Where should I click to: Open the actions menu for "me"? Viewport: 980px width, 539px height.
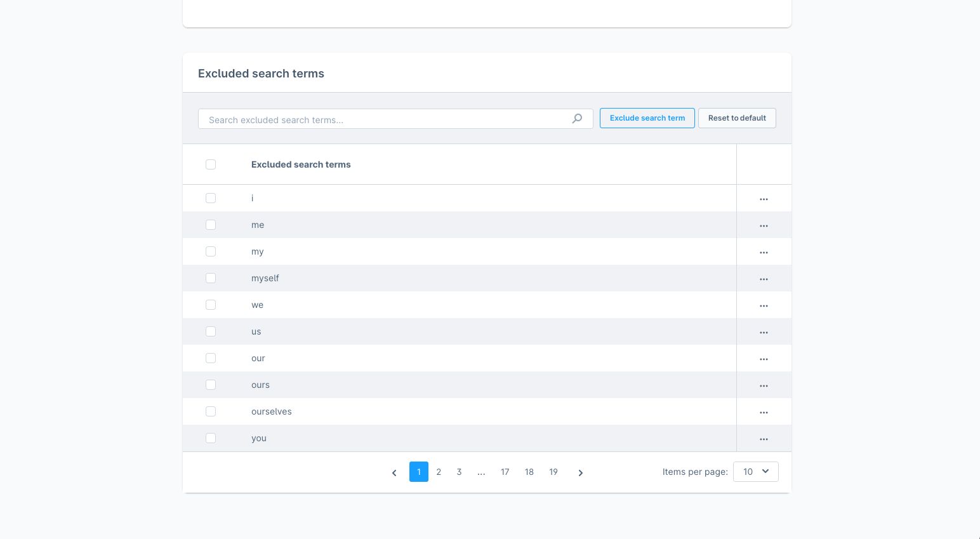(764, 225)
